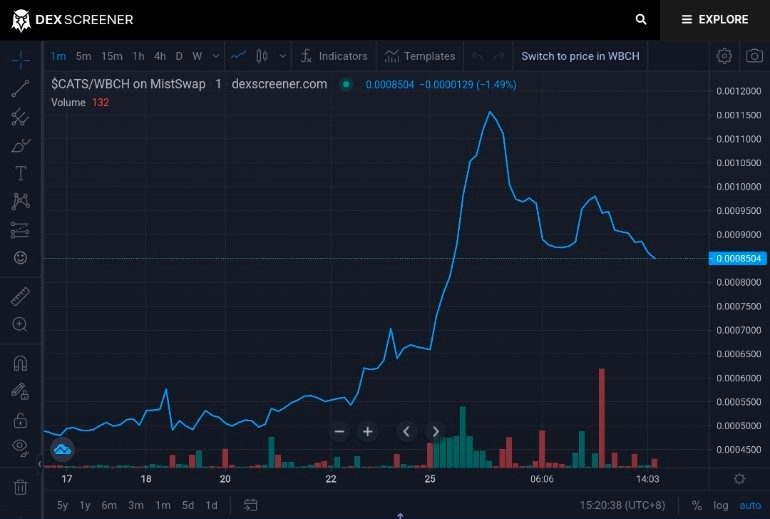
Task: Switch to the 5m interval
Action: coord(83,56)
